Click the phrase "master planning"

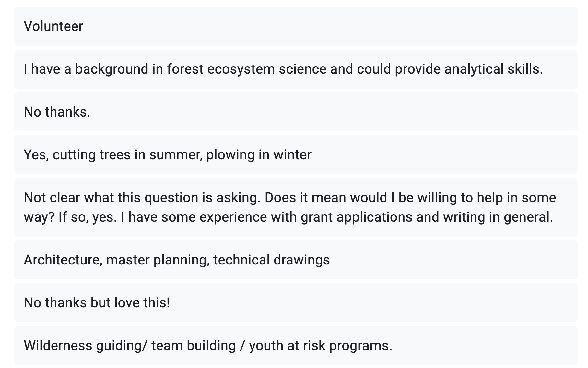click(x=158, y=260)
